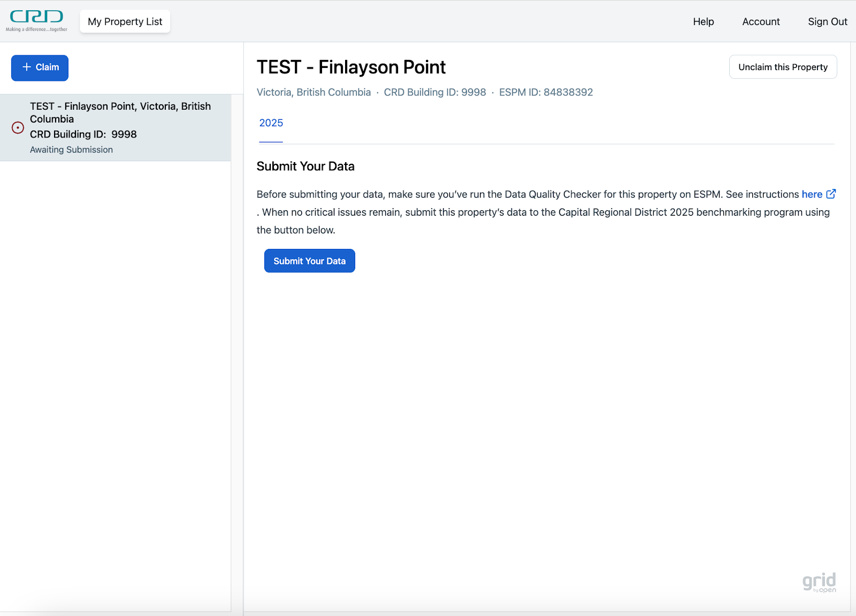Click the Submit Your Data section heading

(305, 166)
